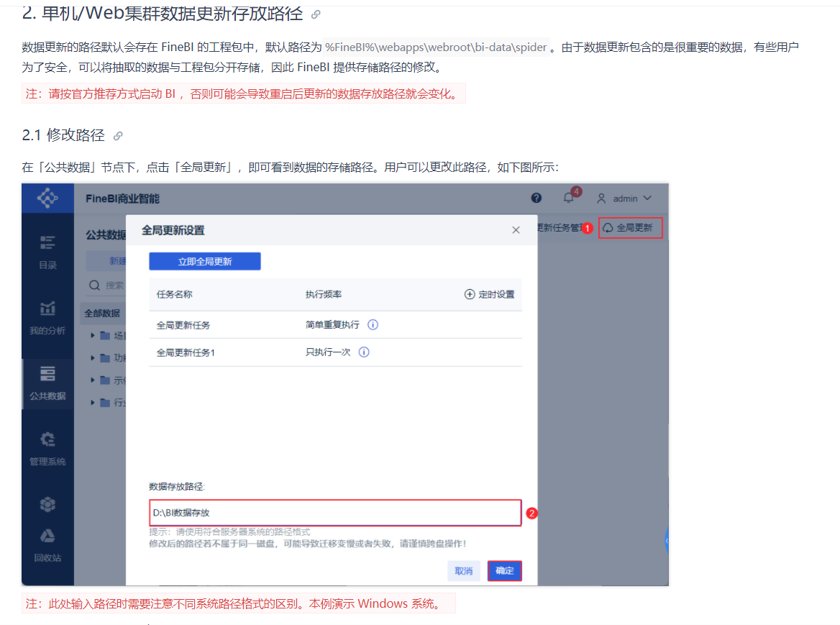Open 目录 in the left sidebar
Viewport: 840px width, 625px height.
(47, 252)
